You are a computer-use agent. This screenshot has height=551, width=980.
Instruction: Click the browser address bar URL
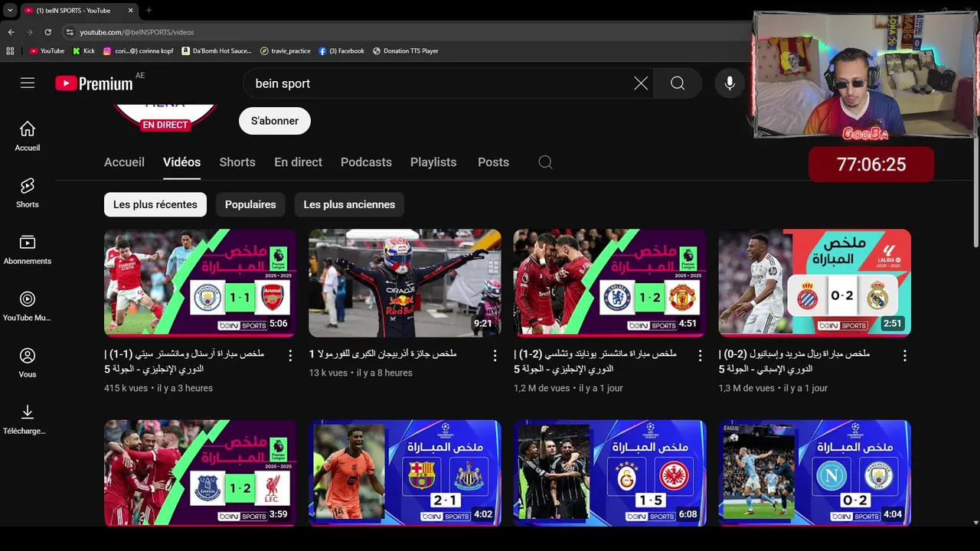click(137, 32)
